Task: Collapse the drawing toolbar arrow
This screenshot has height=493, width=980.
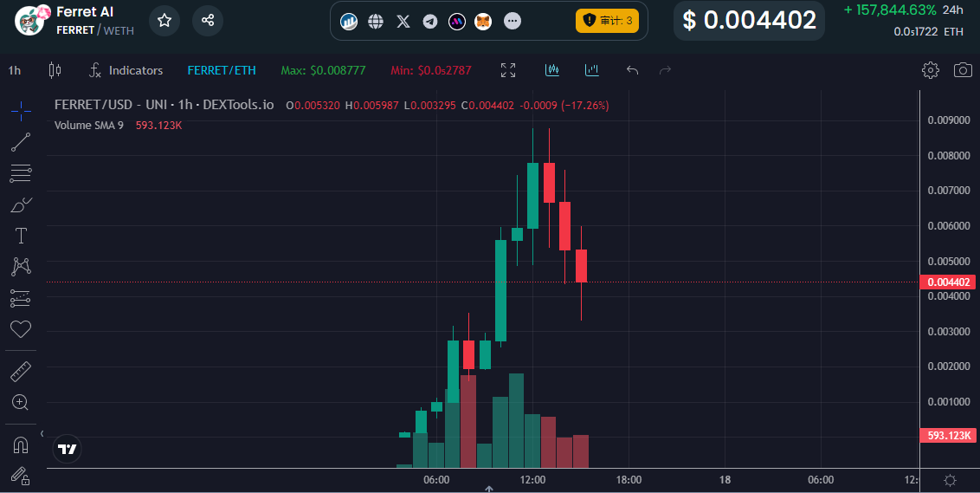Action: [42, 433]
